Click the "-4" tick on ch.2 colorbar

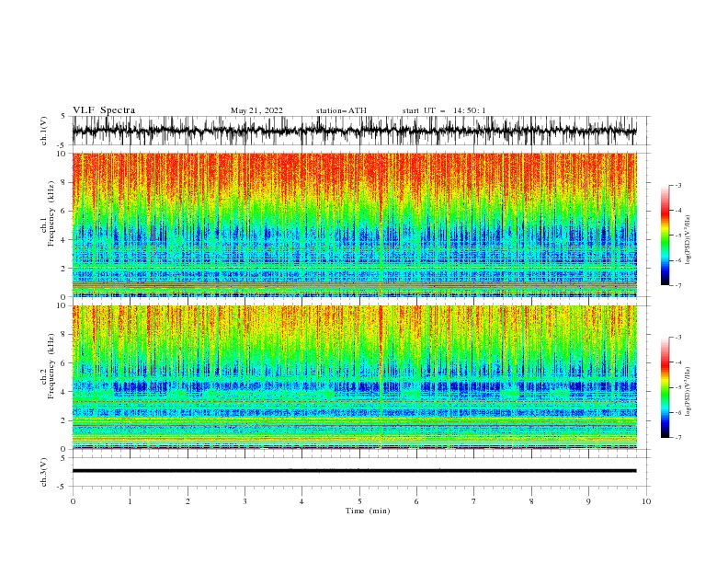(x=677, y=362)
